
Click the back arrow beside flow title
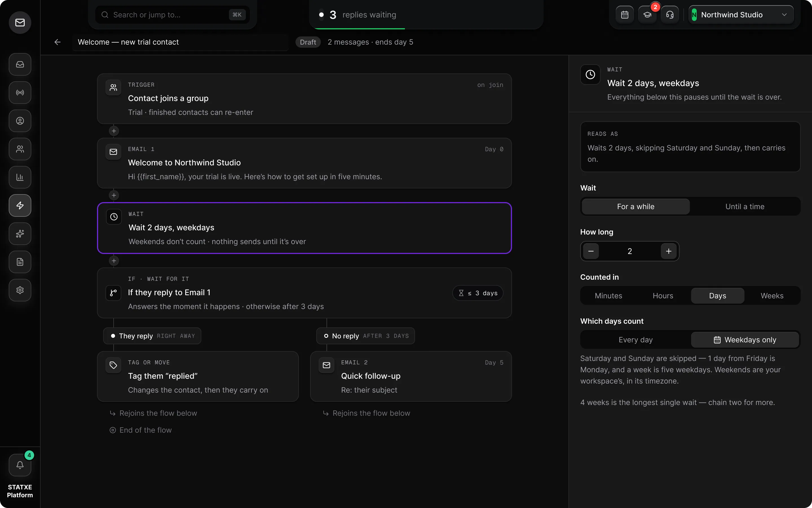58,42
